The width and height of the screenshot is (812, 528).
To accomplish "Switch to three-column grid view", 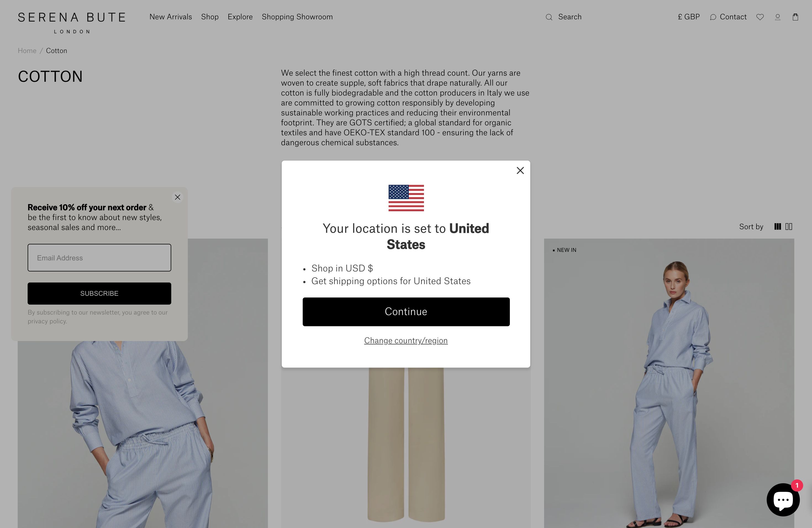I will (x=777, y=226).
